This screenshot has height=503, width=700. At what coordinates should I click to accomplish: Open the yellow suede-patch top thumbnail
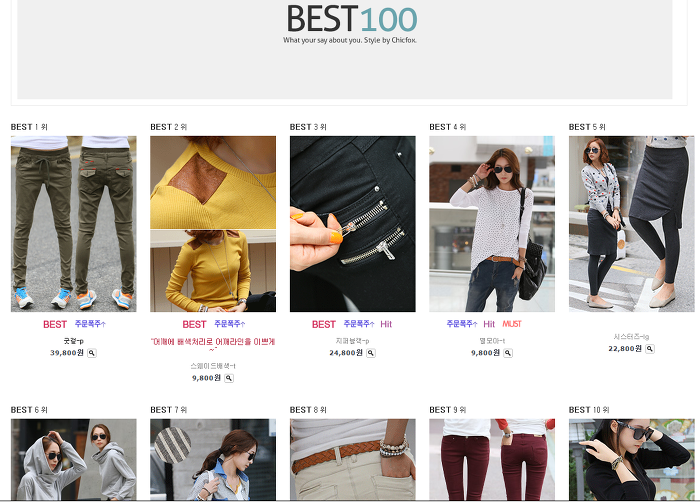[213, 224]
